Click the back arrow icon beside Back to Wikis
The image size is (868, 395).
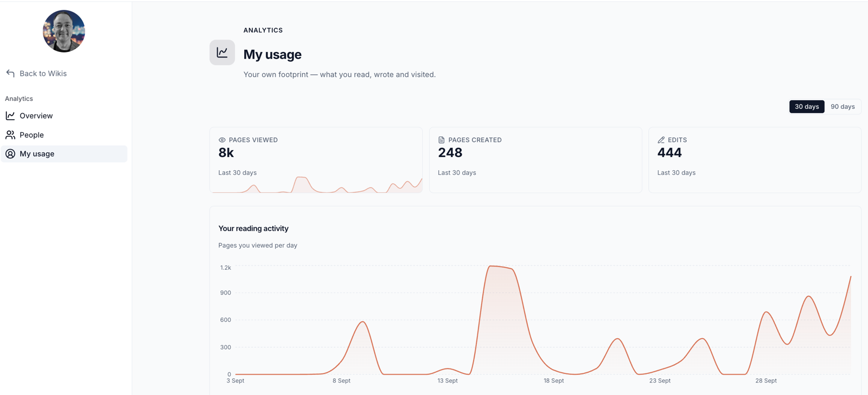coord(10,73)
